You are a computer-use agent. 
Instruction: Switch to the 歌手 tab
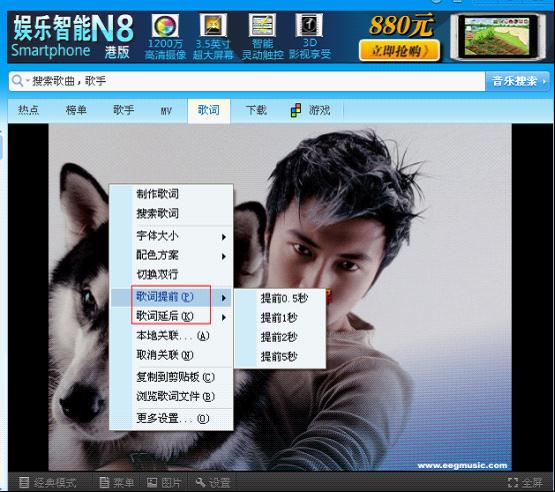coord(124,110)
